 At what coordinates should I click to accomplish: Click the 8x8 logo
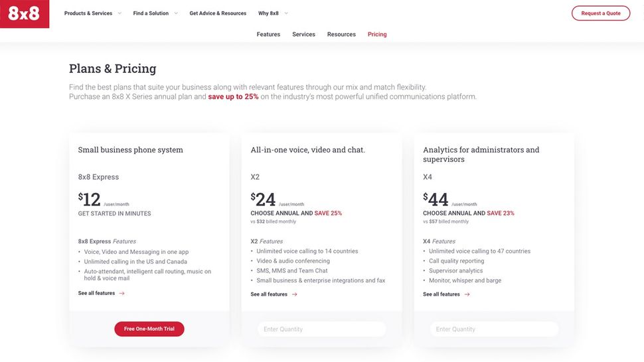click(x=25, y=14)
